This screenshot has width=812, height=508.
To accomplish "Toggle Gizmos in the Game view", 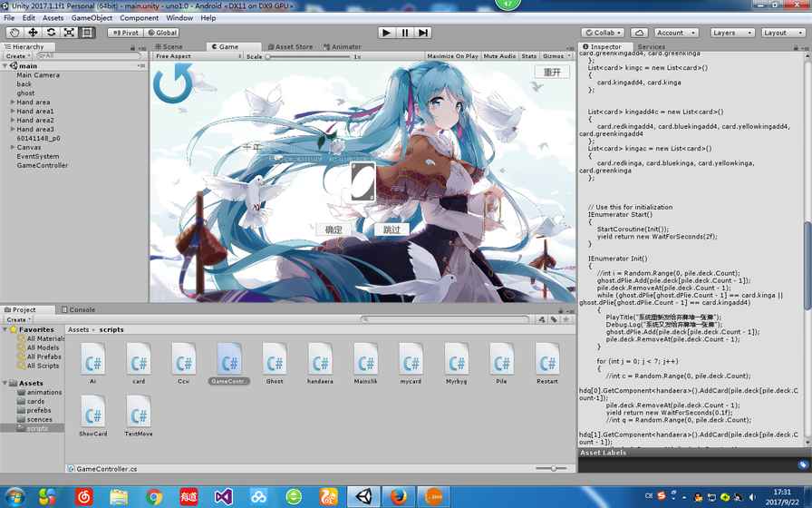I will point(556,56).
